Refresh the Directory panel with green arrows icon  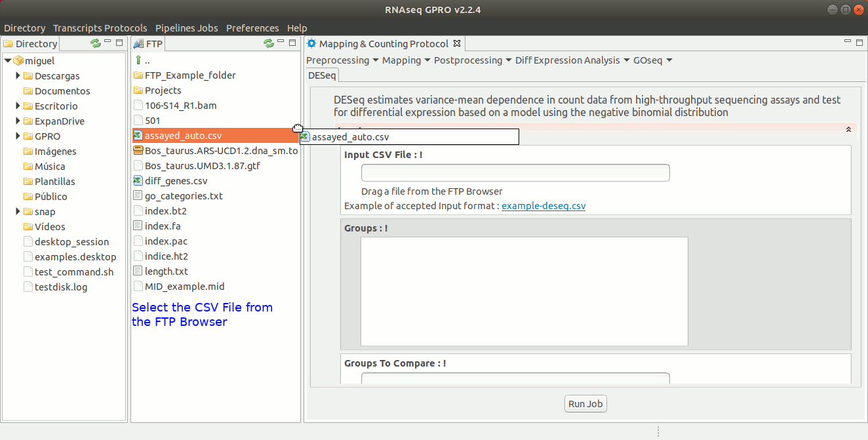(x=96, y=43)
